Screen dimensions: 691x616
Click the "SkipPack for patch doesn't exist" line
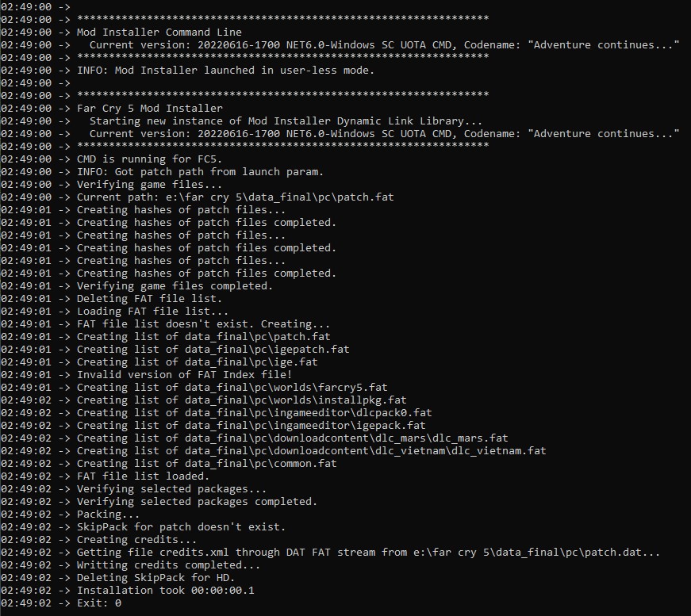(181, 526)
